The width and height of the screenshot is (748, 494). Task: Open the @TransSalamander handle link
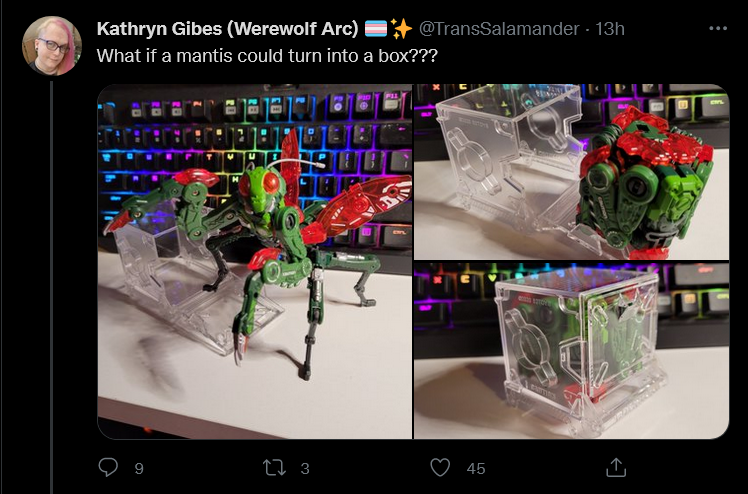(499, 29)
